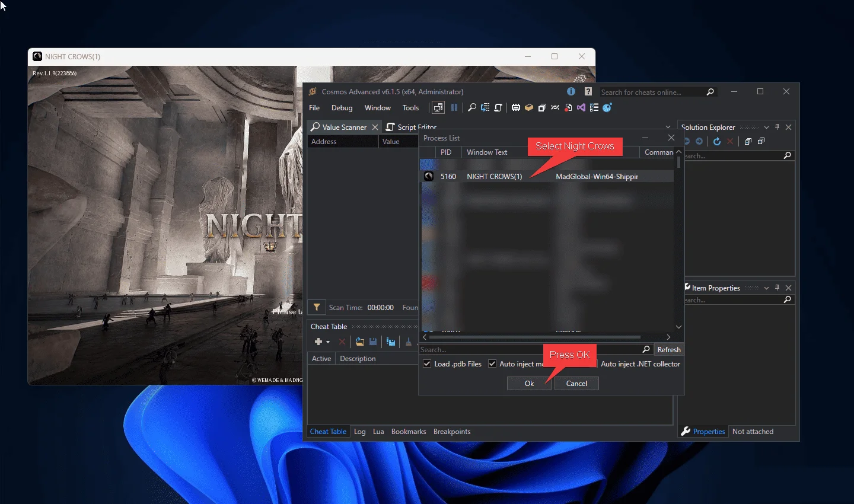Click the red delete X in Cheat Table
The width and height of the screenshot is (854, 504).
(x=342, y=342)
